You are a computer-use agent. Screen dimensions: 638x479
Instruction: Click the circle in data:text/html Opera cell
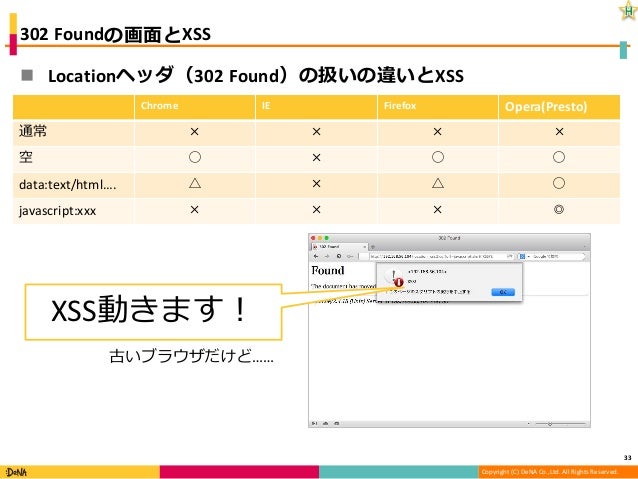click(559, 183)
